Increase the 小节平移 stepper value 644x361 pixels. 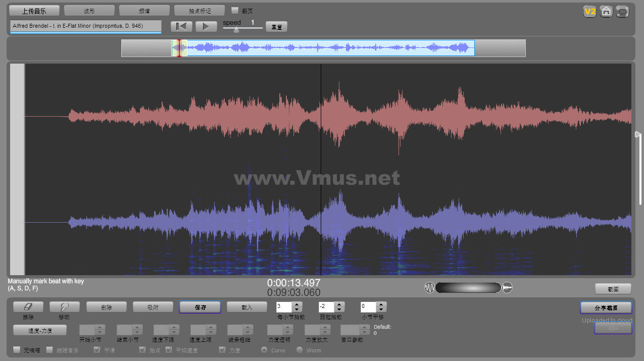coord(382,304)
